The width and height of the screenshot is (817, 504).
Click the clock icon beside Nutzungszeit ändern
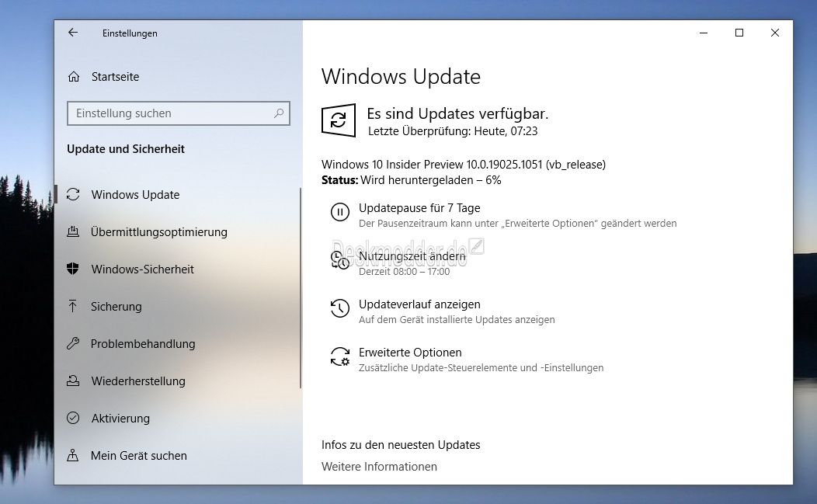point(339,260)
